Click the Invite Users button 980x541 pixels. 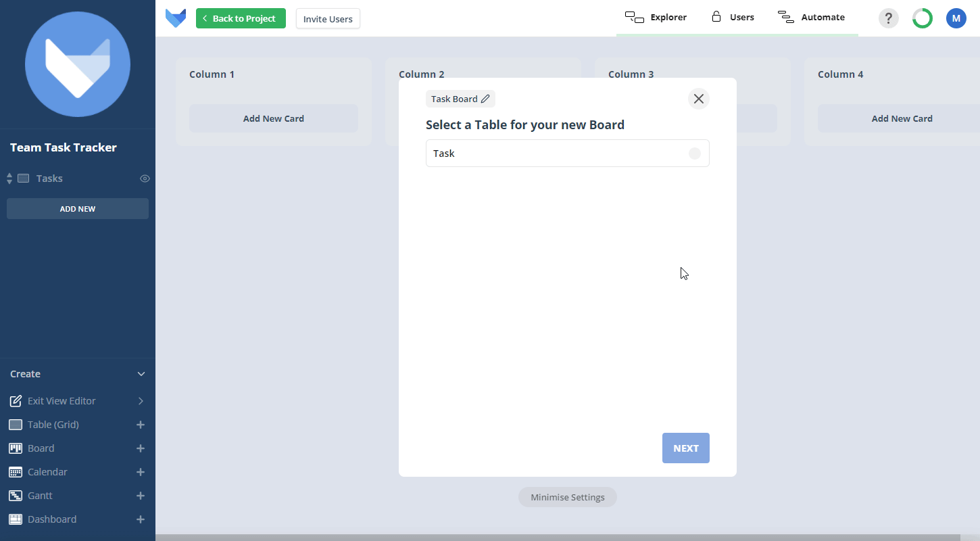pos(328,18)
